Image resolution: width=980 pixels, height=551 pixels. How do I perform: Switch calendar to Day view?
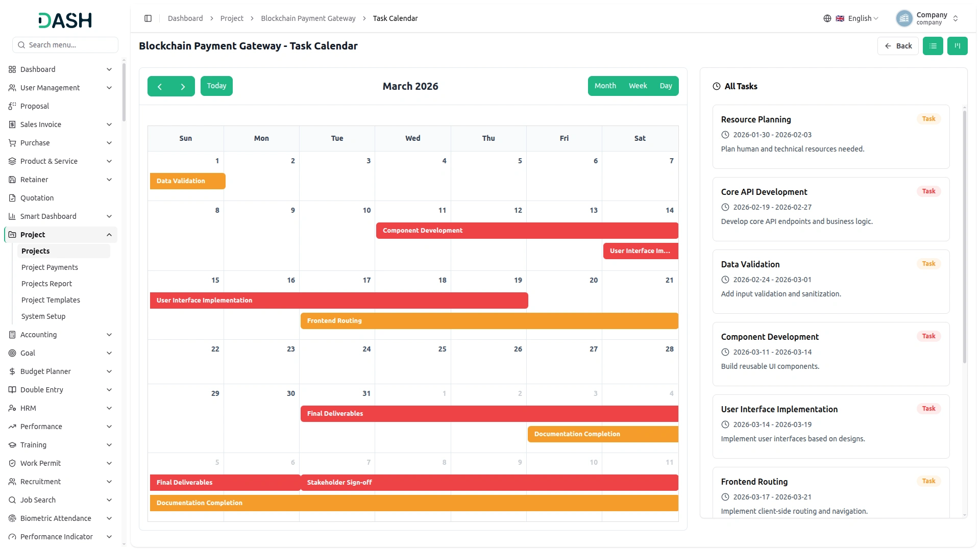[x=666, y=86]
